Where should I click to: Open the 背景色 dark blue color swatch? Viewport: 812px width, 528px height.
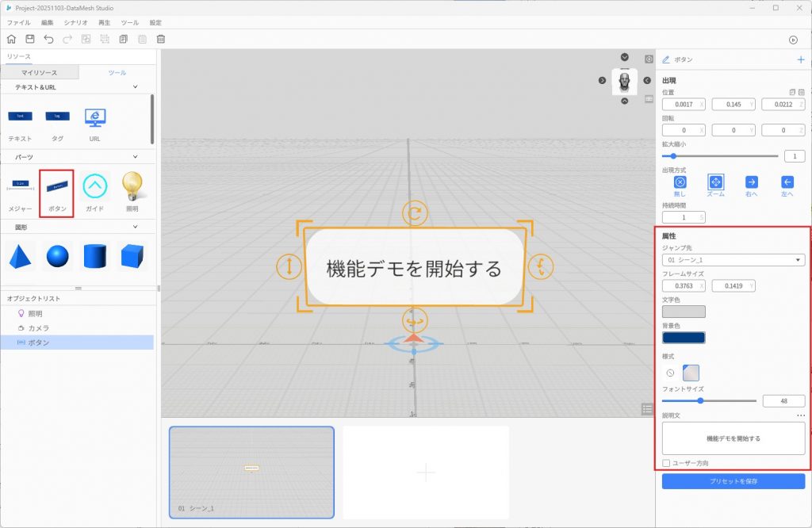pos(684,338)
